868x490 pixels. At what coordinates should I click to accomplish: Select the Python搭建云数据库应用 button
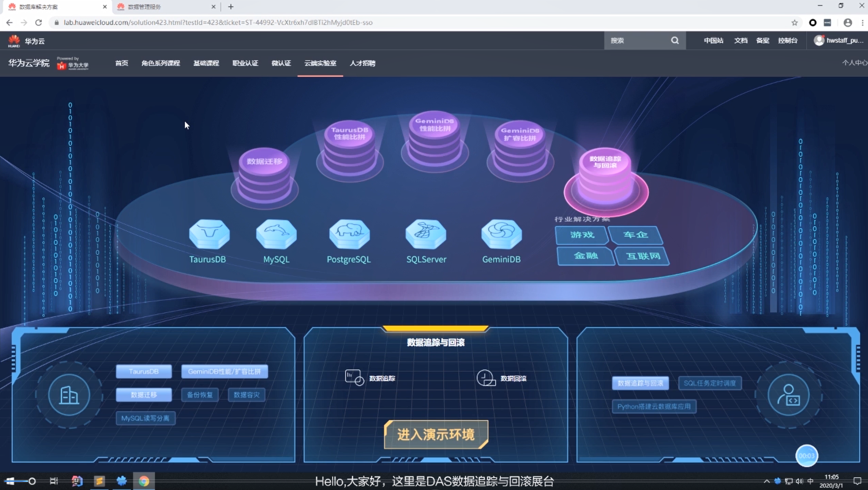654,406
